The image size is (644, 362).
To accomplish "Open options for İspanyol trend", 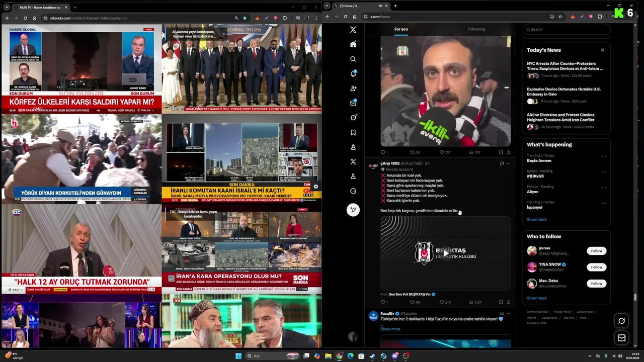I will pos(604,203).
